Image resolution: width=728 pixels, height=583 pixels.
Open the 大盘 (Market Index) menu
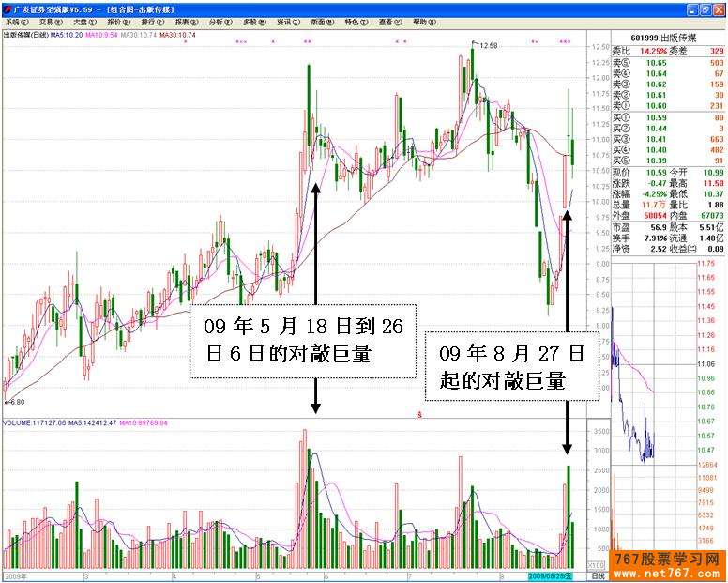tap(84, 21)
